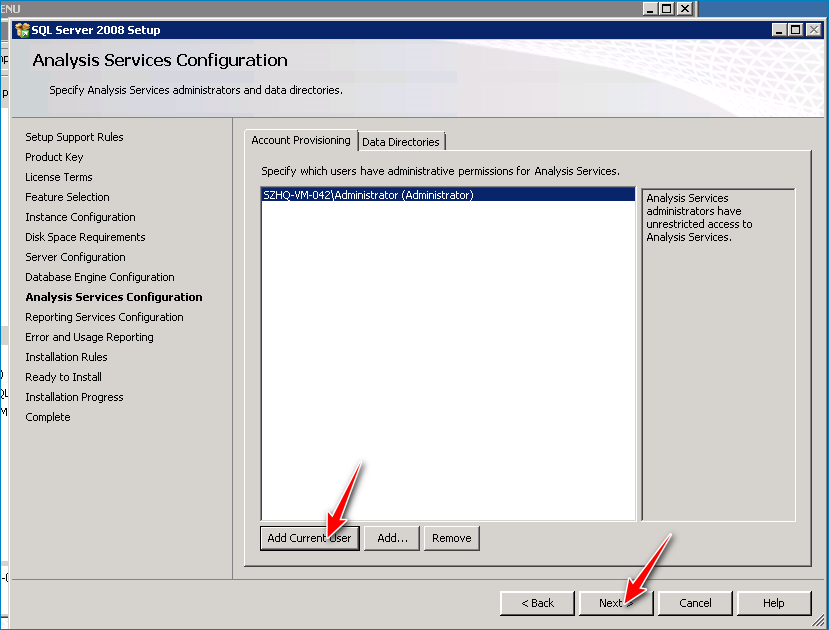Click the Ready to Install step
Image resolution: width=829 pixels, height=630 pixels.
[63, 377]
